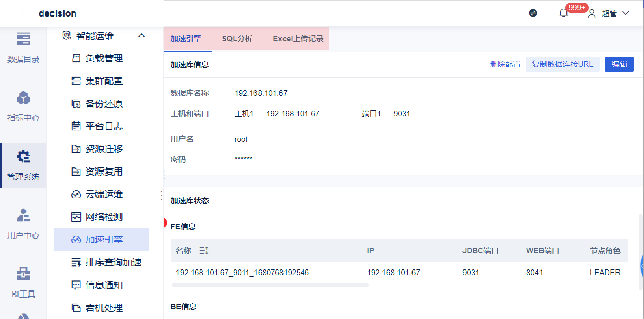644x319 pixels.
Task: Open 负载管理 menu item
Action: click(104, 58)
